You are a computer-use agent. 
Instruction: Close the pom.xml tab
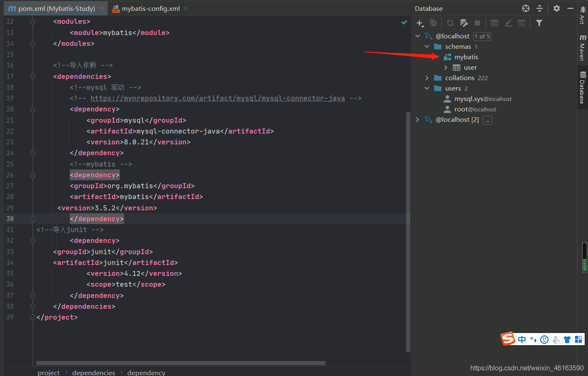[x=101, y=8]
